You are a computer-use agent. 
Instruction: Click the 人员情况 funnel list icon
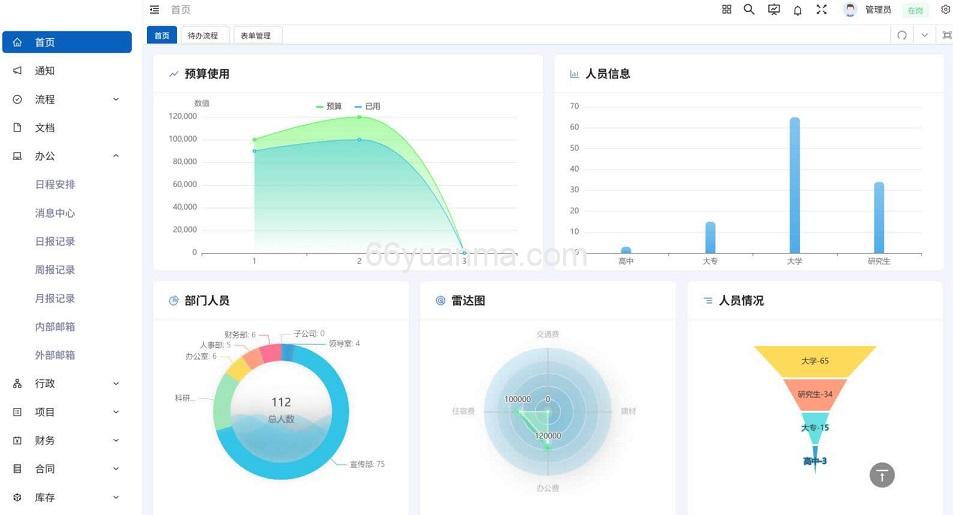point(708,300)
